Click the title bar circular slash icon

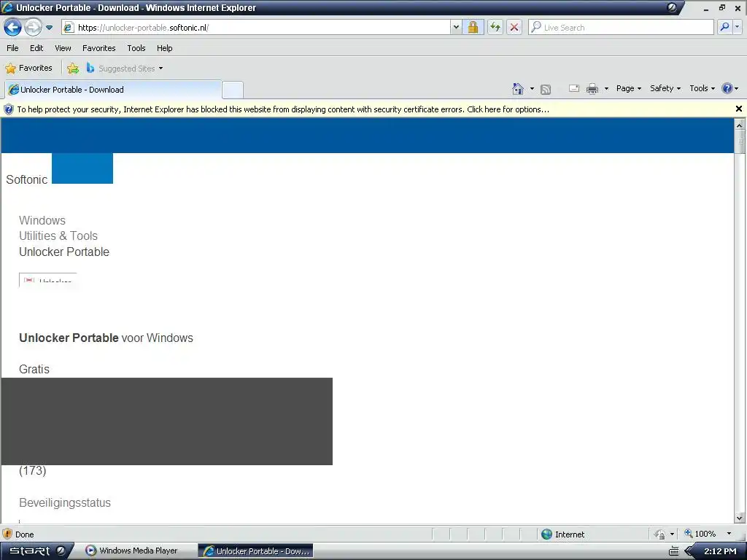(672, 7)
